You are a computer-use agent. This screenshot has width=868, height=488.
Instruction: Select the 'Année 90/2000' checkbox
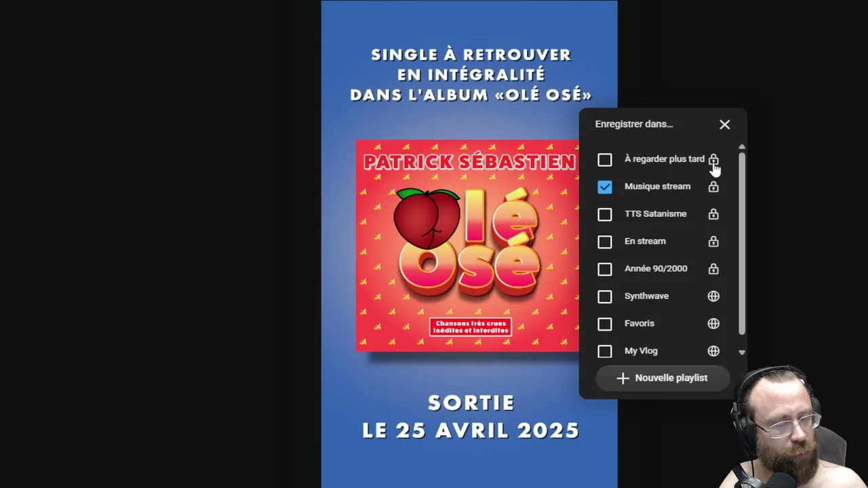(x=605, y=269)
